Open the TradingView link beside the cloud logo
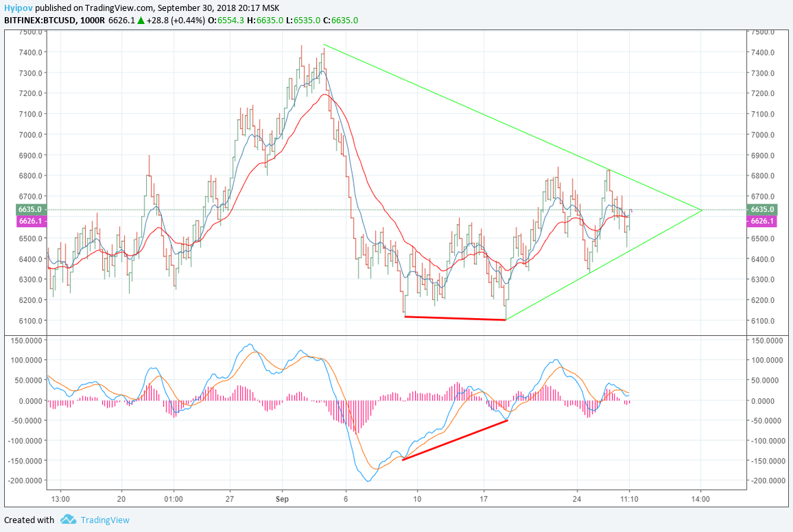Screen dimensions: 793x532 tap(105, 520)
